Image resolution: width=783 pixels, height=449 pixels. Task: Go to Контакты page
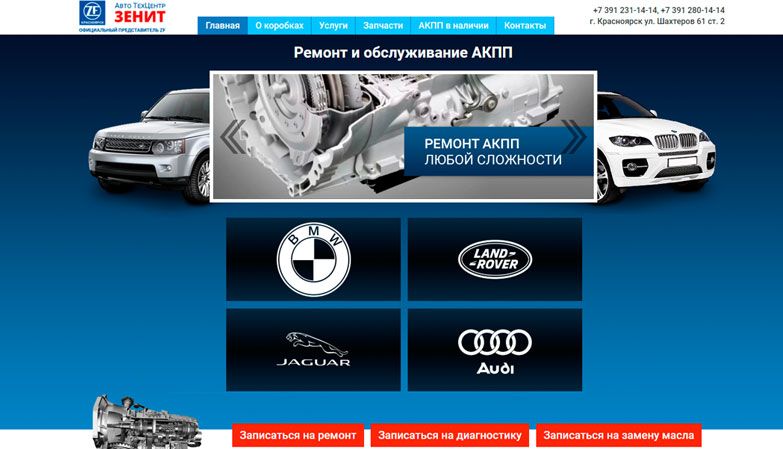click(x=525, y=25)
